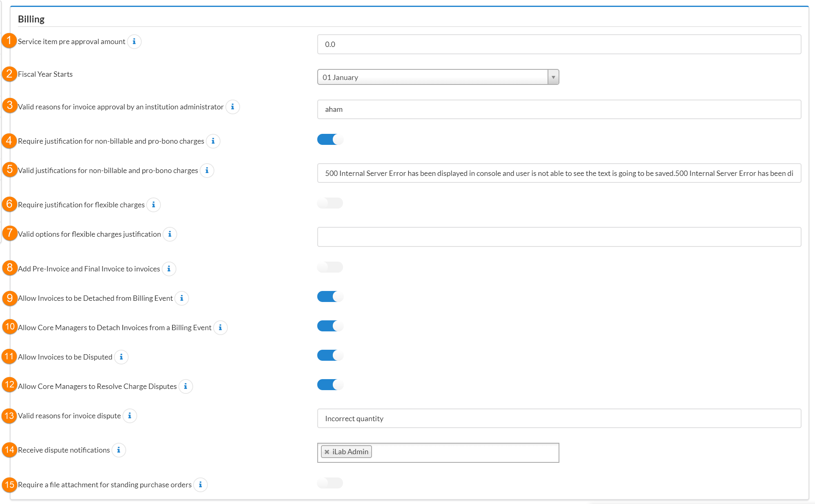Show info for Allow Core Managers to Resolve Charge Disputes
This screenshot has height=504, width=815.
pos(185,386)
